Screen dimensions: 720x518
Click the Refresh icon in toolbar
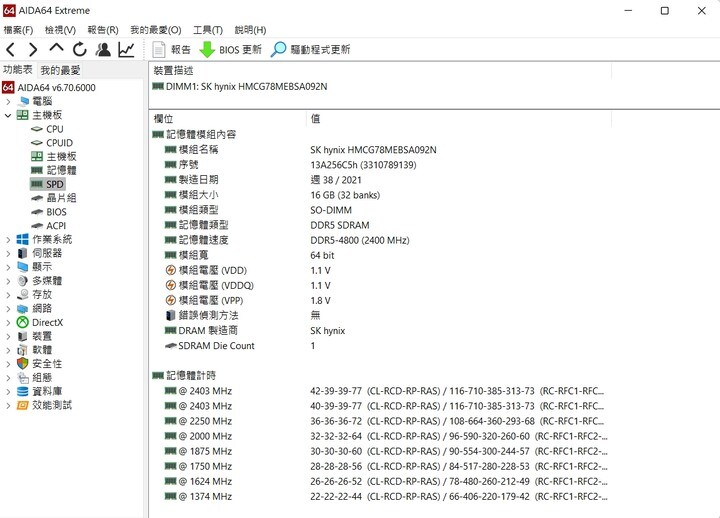pyautogui.click(x=79, y=49)
